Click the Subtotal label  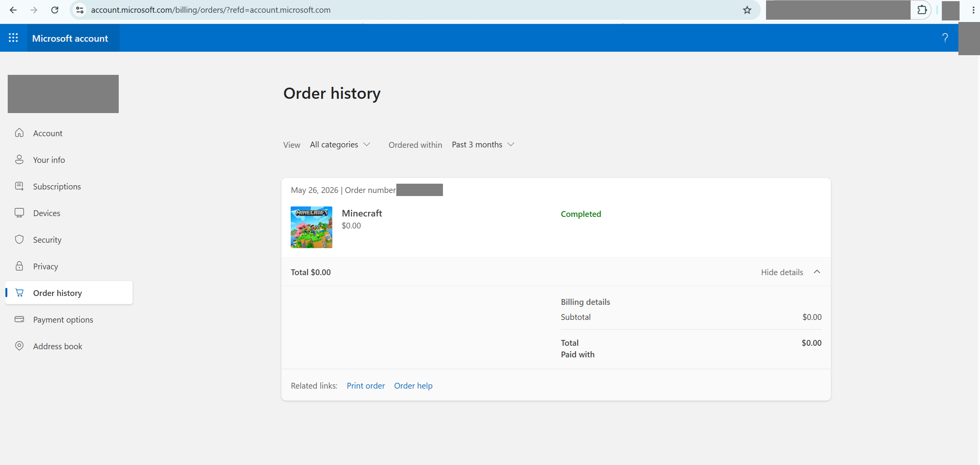[576, 317]
